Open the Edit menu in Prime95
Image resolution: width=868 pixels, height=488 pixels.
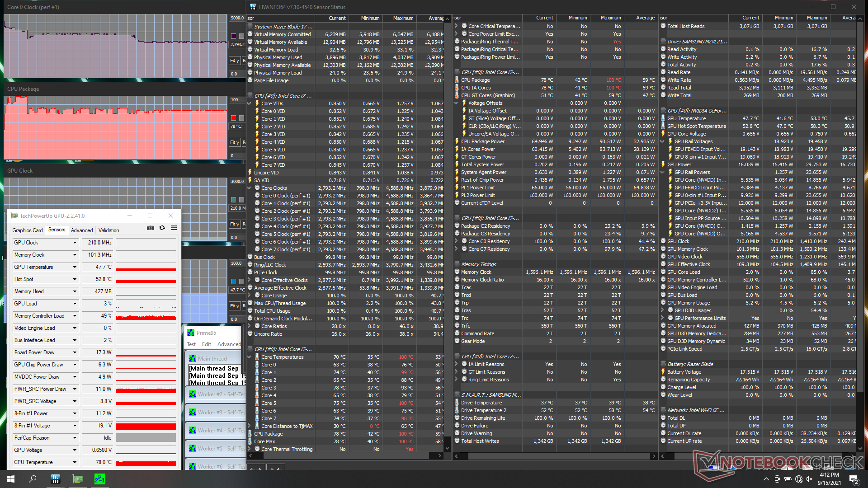coord(207,344)
